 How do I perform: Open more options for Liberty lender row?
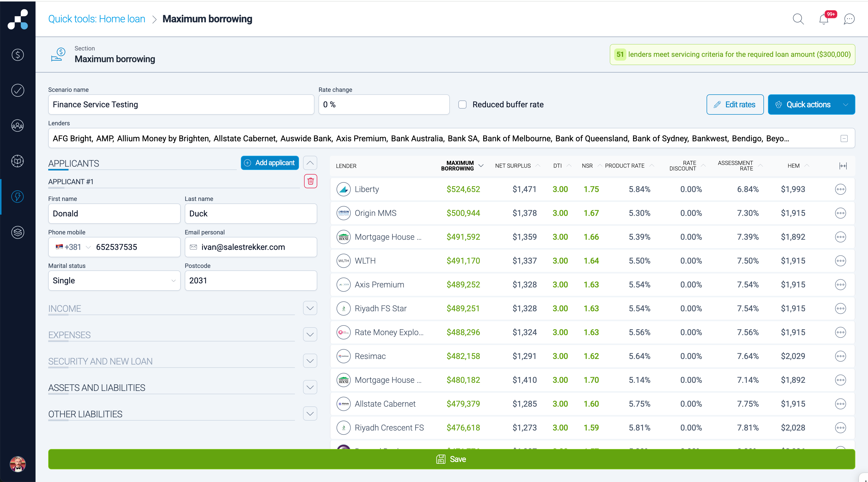point(840,189)
